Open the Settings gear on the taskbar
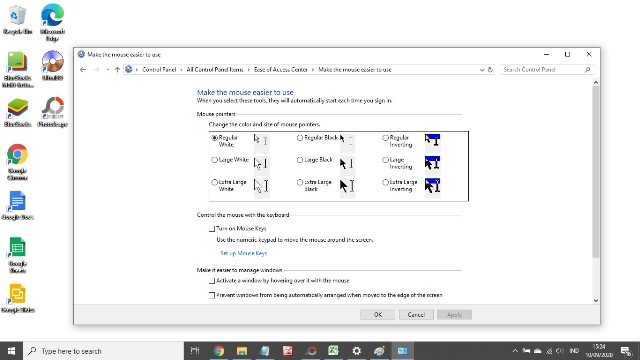This screenshot has width=640, height=360. pyautogui.click(x=356, y=351)
